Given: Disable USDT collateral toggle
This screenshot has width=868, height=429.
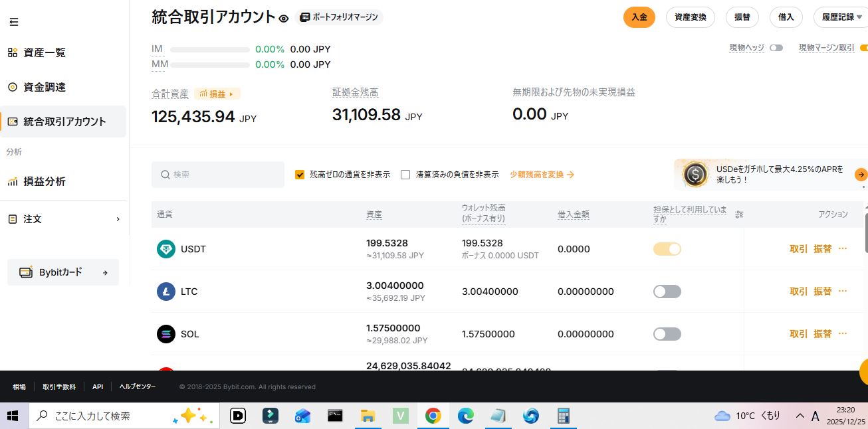Looking at the screenshot, I should coord(667,249).
